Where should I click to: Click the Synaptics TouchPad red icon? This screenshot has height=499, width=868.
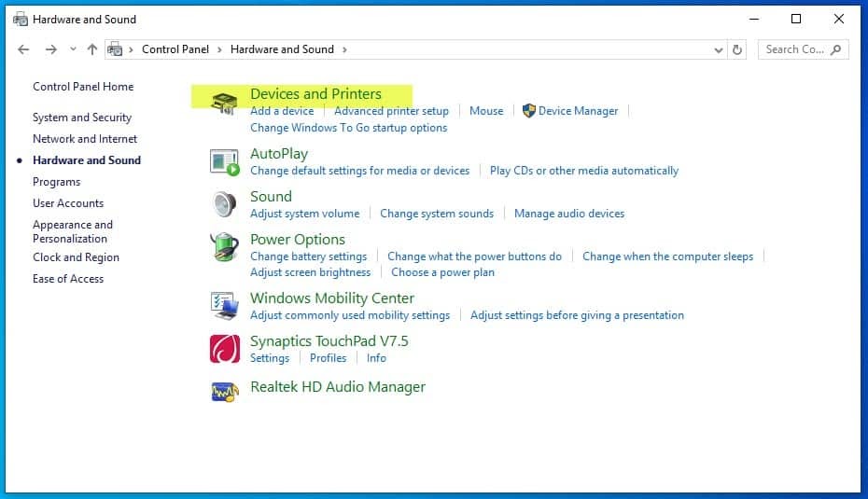[225, 349]
